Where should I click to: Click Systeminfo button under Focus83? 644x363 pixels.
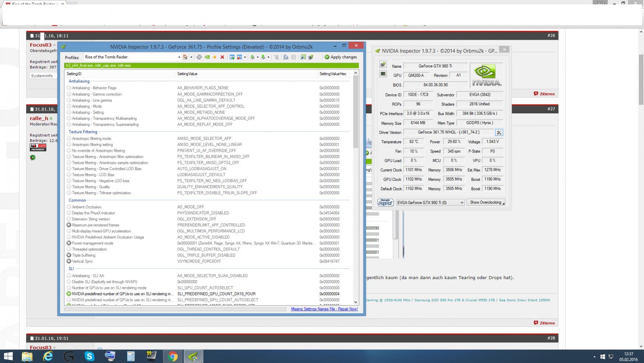43,76
